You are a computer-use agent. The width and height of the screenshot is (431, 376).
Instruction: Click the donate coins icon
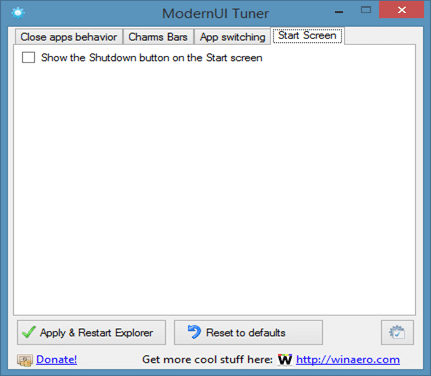pyautogui.click(x=25, y=360)
